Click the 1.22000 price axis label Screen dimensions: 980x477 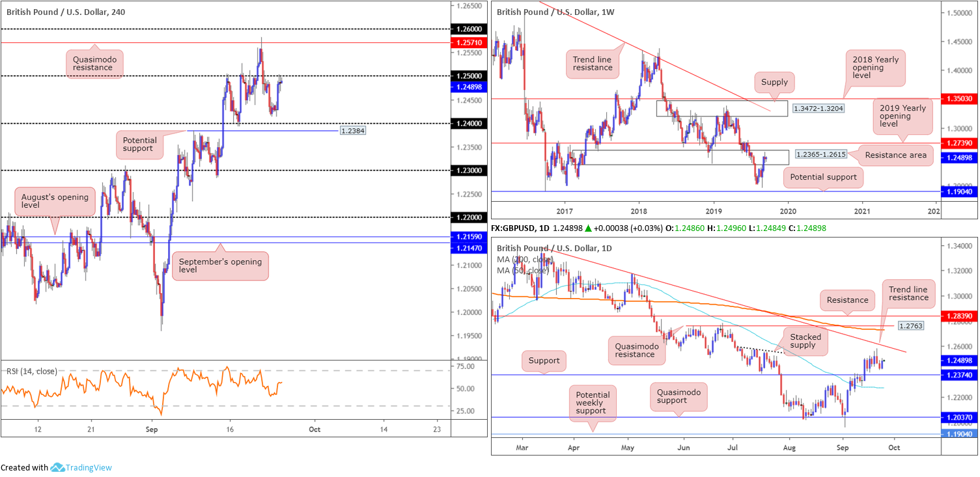468,217
